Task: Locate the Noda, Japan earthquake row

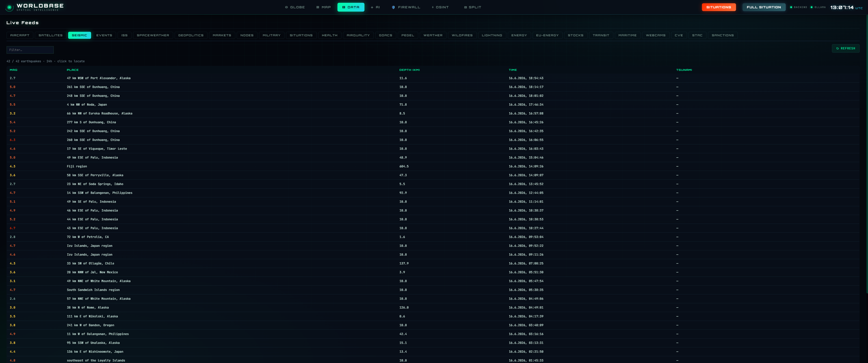Action: pyautogui.click(x=433, y=104)
